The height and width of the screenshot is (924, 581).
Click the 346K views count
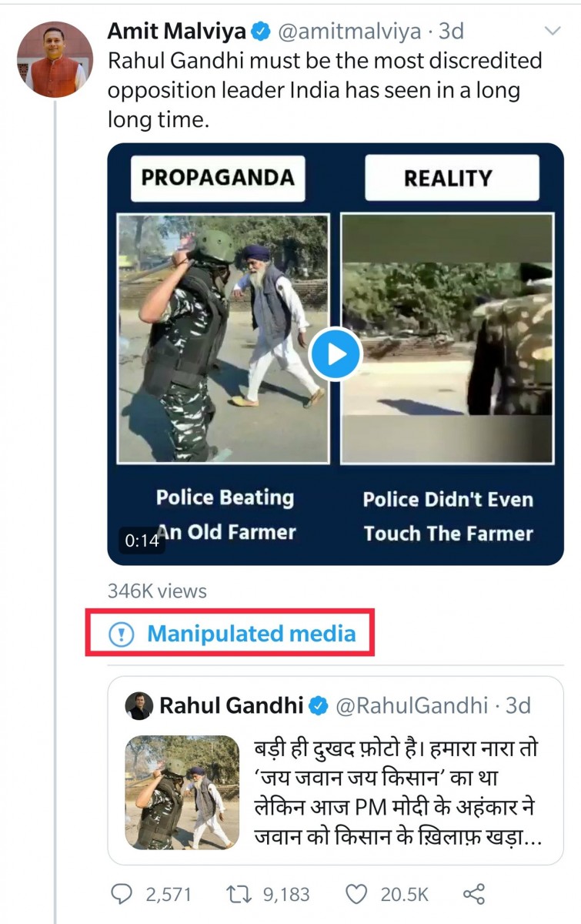coord(157,591)
